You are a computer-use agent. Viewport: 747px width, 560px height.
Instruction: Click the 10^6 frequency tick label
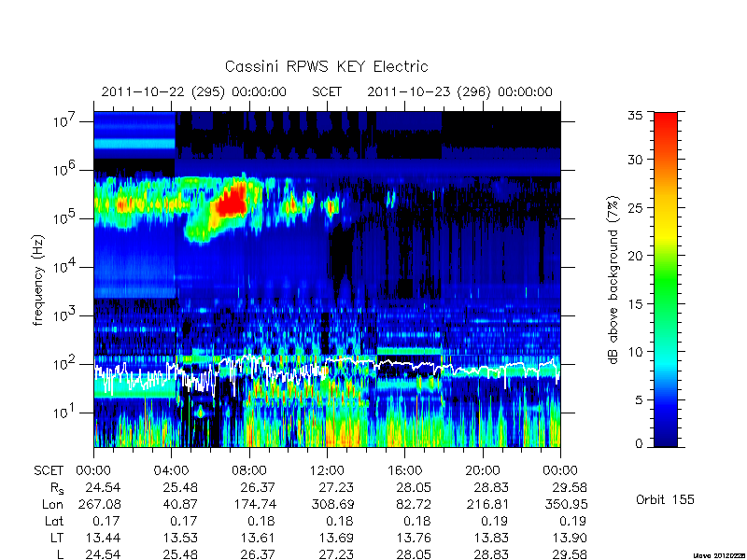(x=65, y=169)
